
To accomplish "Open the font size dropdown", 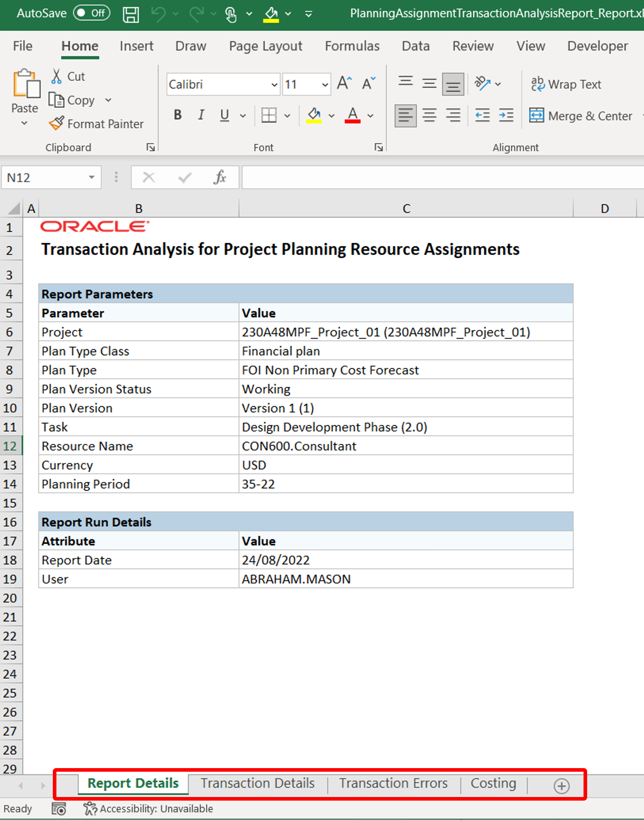I will pyautogui.click(x=324, y=84).
